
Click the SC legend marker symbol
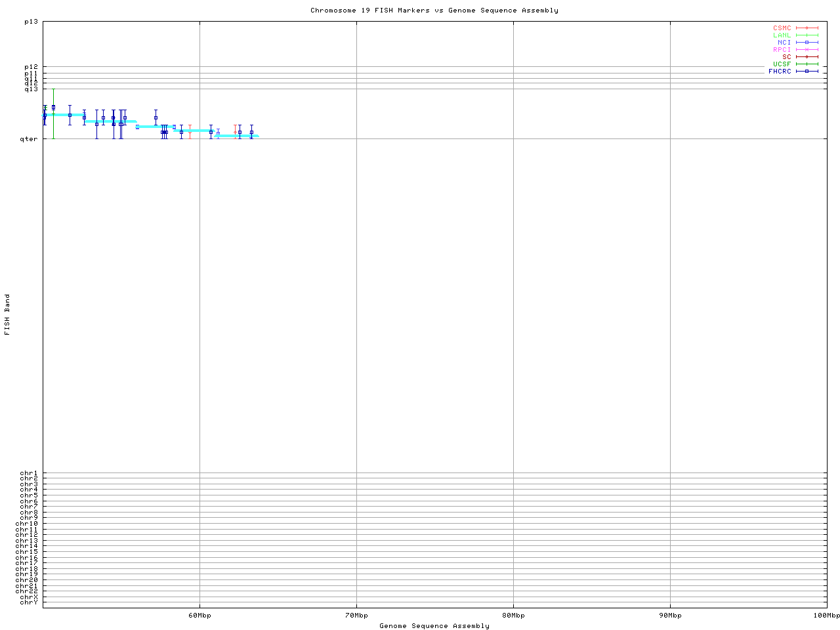pyautogui.click(x=807, y=57)
